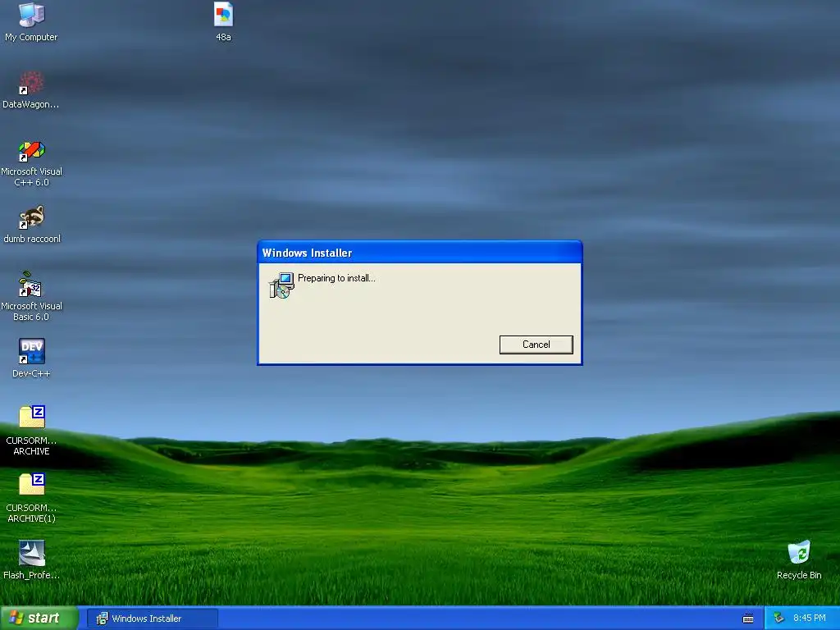Screen dimensions: 840x630
Task: Click the on-screen keyboard tray icon
Action: point(748,619)
